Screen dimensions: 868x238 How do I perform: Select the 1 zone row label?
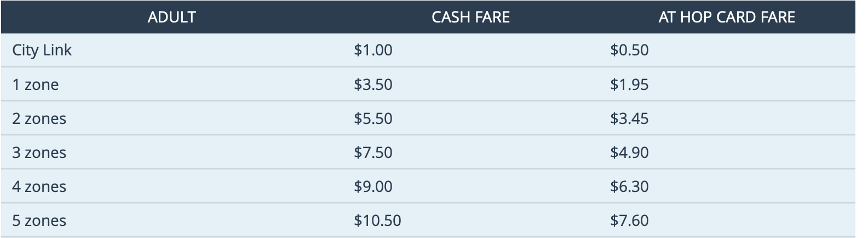(x=36, y=84)
